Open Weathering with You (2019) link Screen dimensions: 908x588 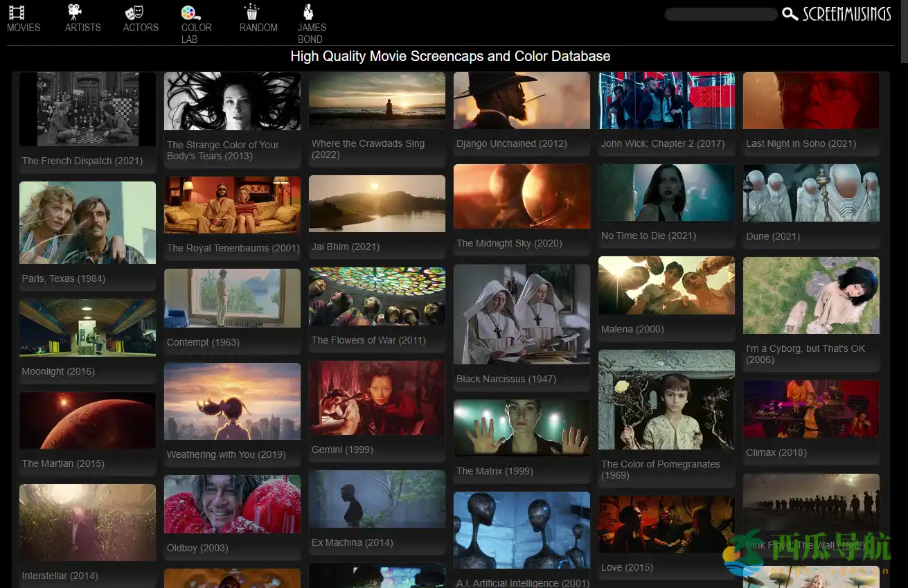tap(226, 454)
